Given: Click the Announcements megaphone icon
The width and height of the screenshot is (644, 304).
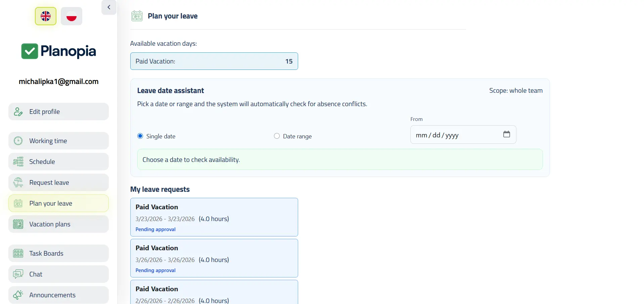Looking at the screenshot, I should click(x=18, y=295).
